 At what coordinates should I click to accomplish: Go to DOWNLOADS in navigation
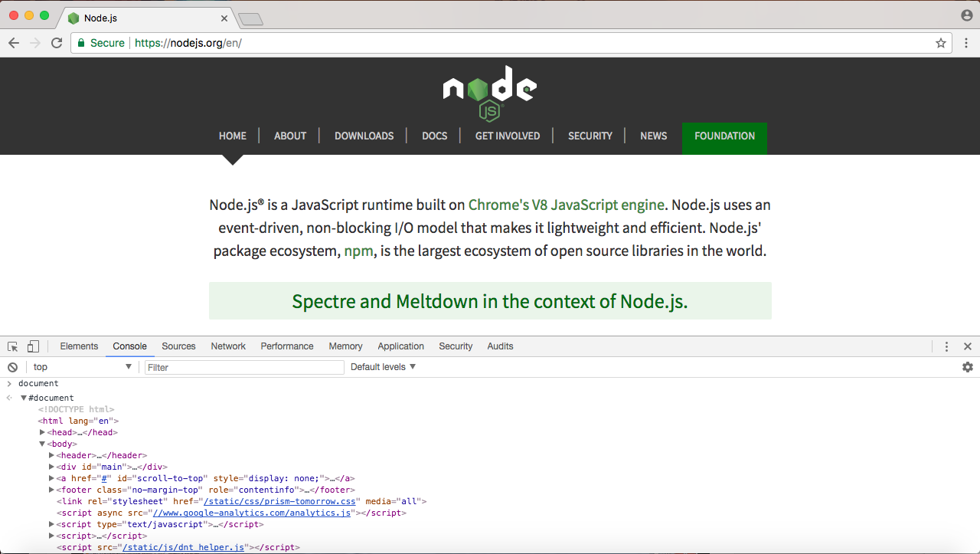(364, 136)
